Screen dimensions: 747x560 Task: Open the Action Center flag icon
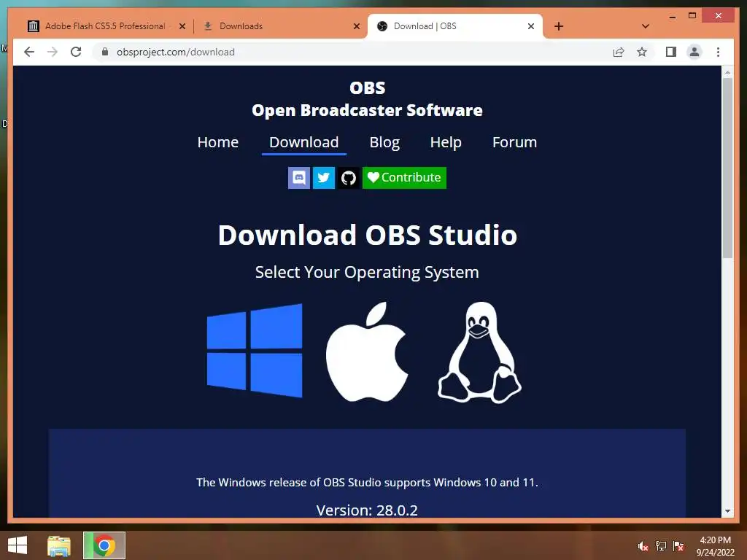[678, 546]
